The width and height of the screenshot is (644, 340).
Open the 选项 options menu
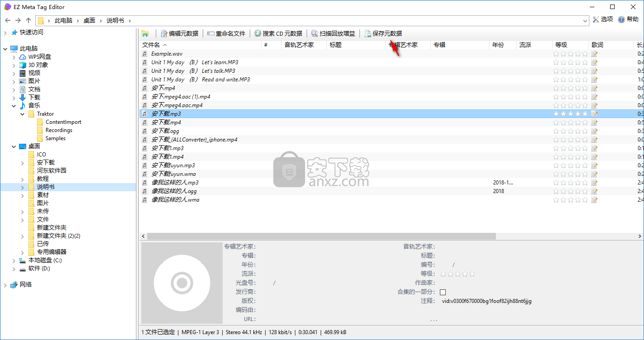pyautogui.click(x=603, y=19)
